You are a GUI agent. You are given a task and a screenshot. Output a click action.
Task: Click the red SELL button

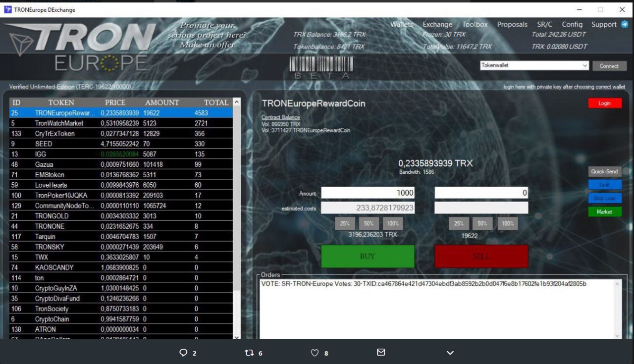click(x=481, y=256)
